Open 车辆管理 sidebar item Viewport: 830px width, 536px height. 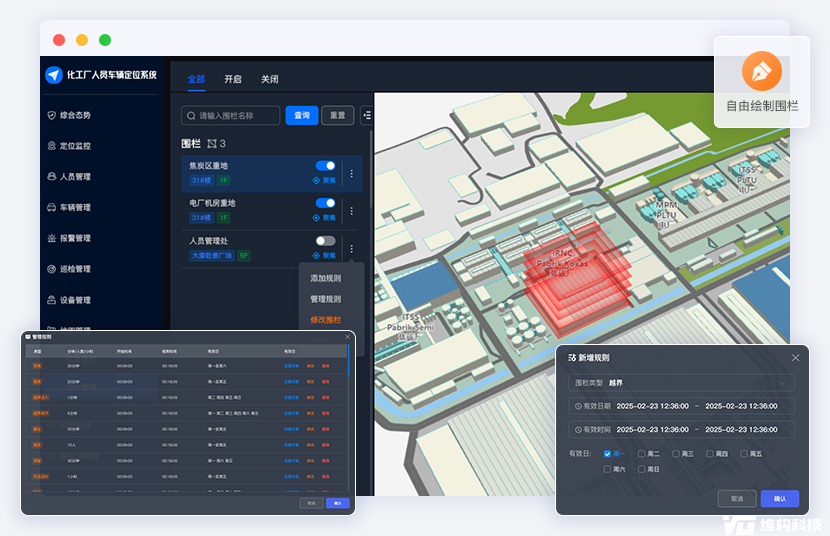(74, 208)
